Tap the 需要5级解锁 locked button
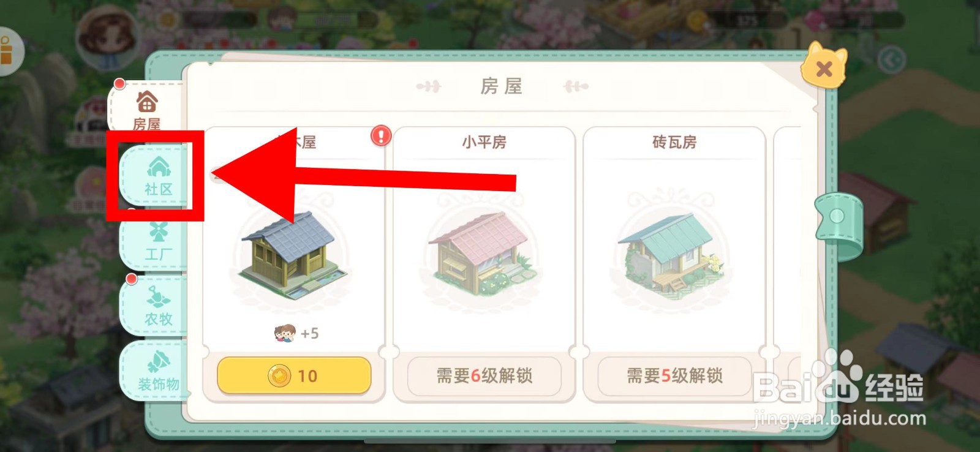 674,375
